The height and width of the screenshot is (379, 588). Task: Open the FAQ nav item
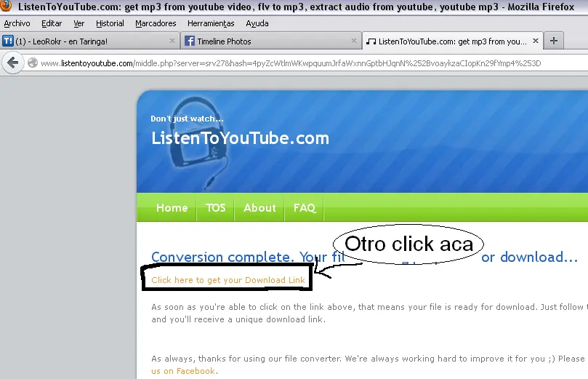point(304,207)
